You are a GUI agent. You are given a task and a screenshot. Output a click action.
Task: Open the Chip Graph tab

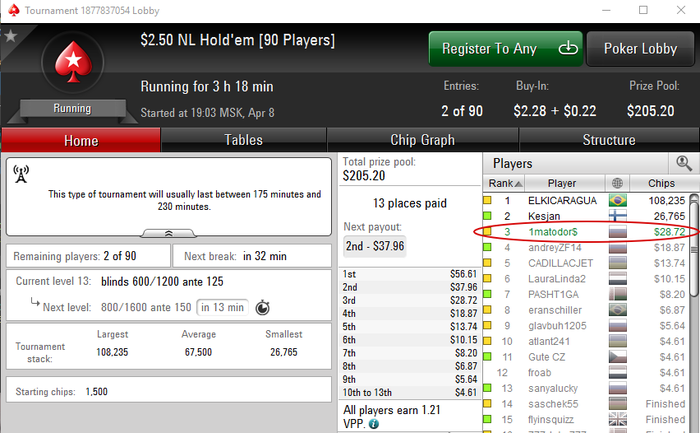point(422,140)
